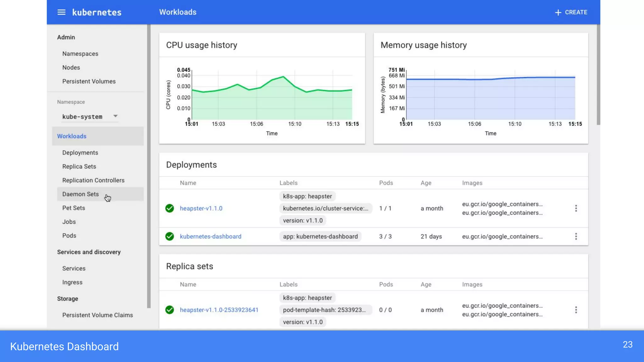Screen dimensions: 644x362
Task: Select Workloads in the sidebar
Action: (98, 136)
